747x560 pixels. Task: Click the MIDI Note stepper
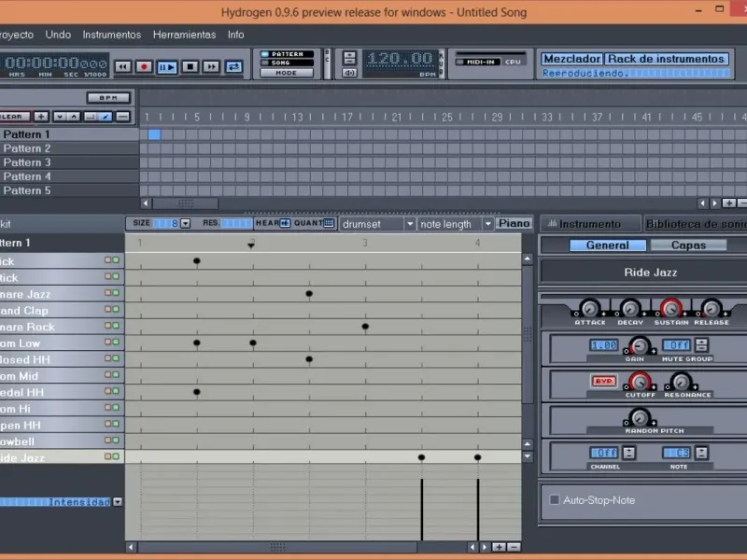[x=701, y=453]
